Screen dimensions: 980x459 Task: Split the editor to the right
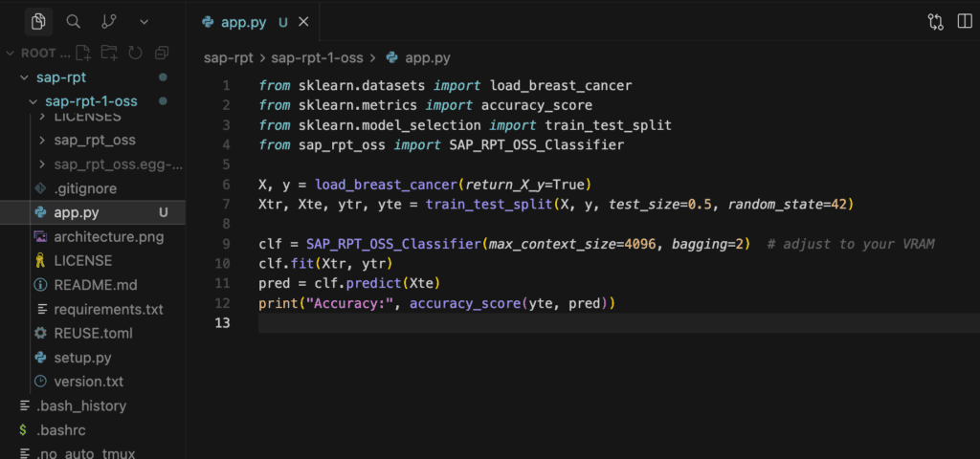coord(964,21)
